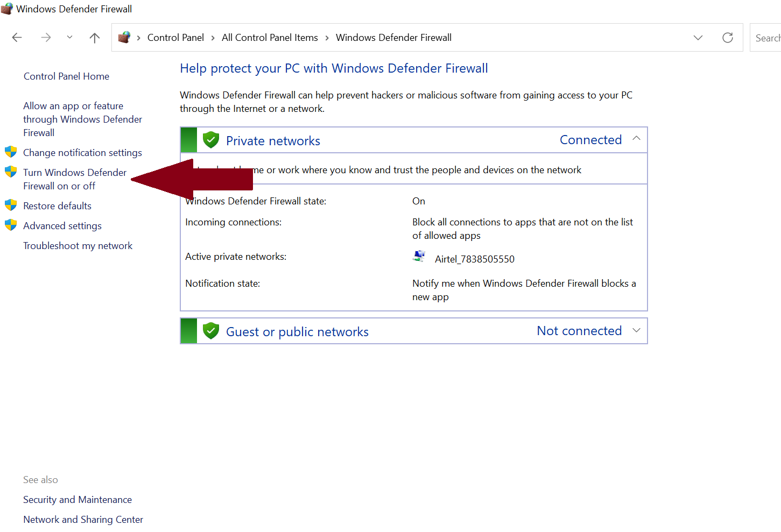
Task: Go up one folder level
Action: [95, 37]
